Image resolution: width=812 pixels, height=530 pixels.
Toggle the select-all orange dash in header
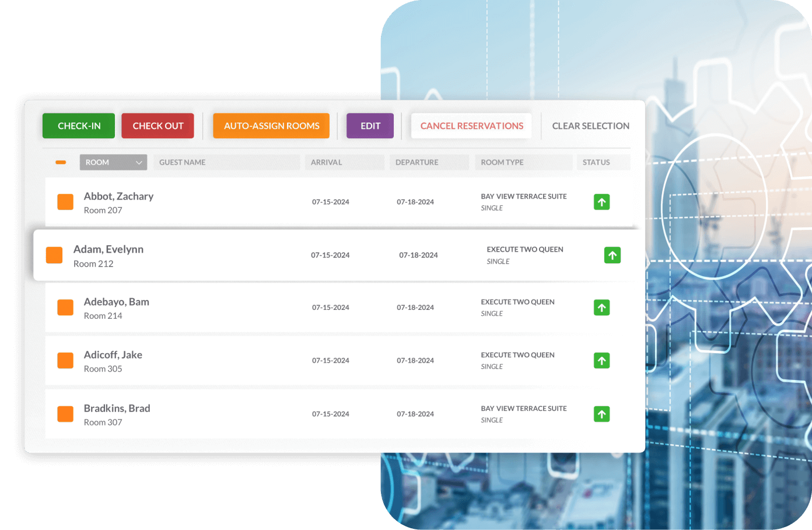[61, 162]
